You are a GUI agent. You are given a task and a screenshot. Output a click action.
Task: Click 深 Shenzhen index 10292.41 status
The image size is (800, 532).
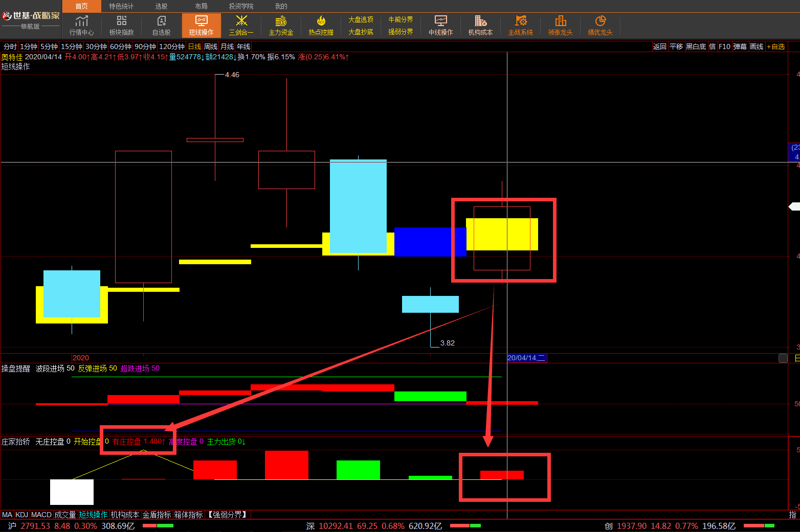pos(374,526)
